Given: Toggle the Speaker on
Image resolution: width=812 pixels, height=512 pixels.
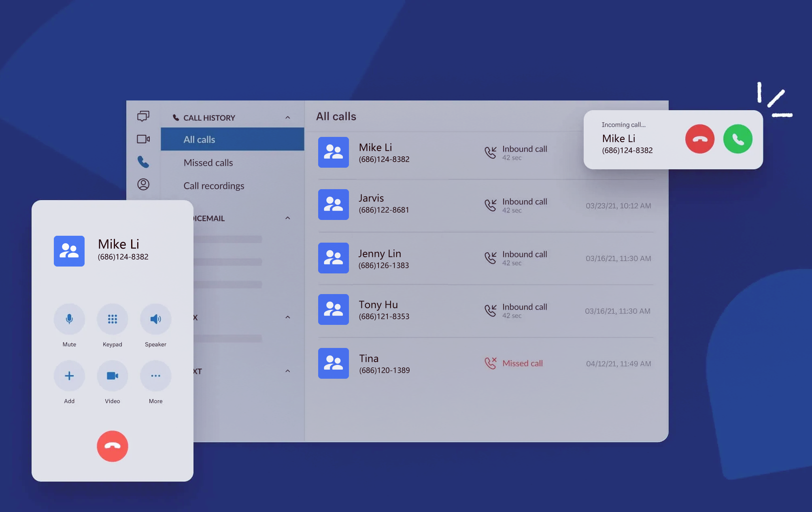Looking at the screenshot, I should coord(155,319).
